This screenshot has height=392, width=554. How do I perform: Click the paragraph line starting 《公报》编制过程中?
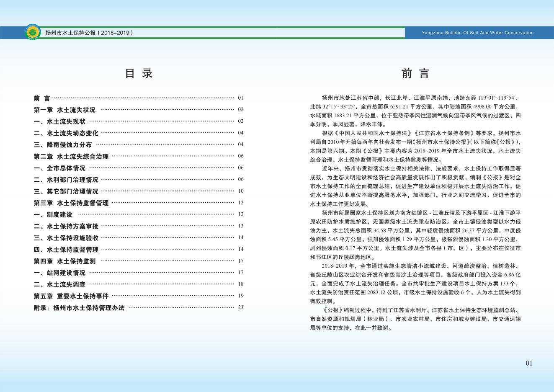[x=421, y=310]
